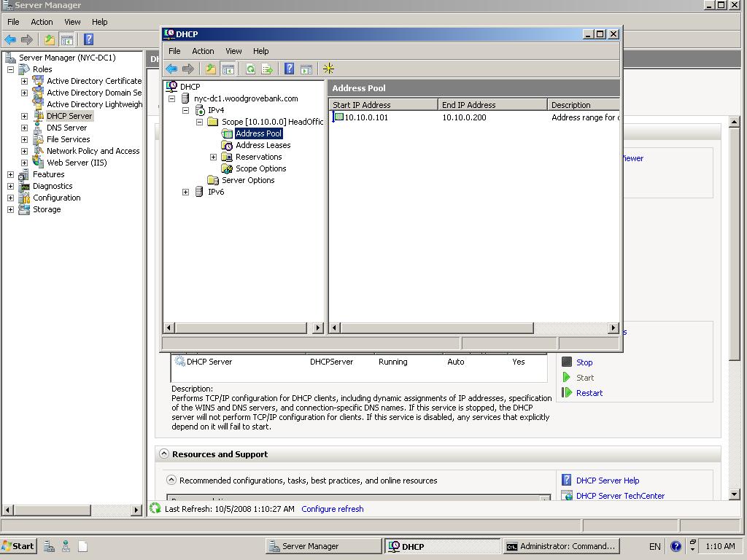Click DHCP tree pane horizontal scroll right arrow
747x560 pixels.
click(x=318, y=327)
